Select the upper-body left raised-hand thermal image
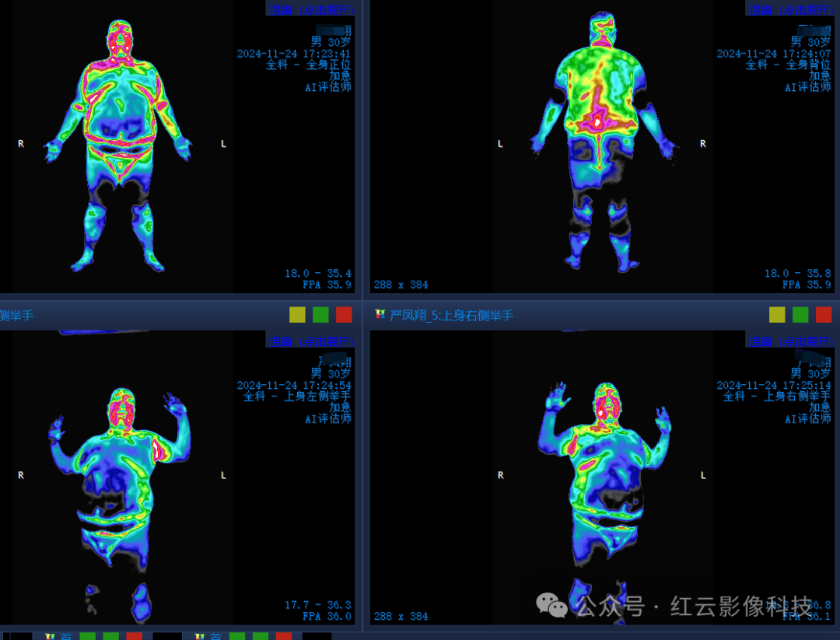Screen dimensions: 840x640 (x=121, y=474)
